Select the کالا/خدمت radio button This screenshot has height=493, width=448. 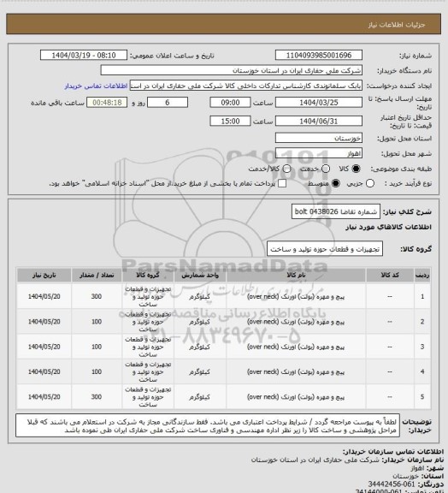coord(286,169)
